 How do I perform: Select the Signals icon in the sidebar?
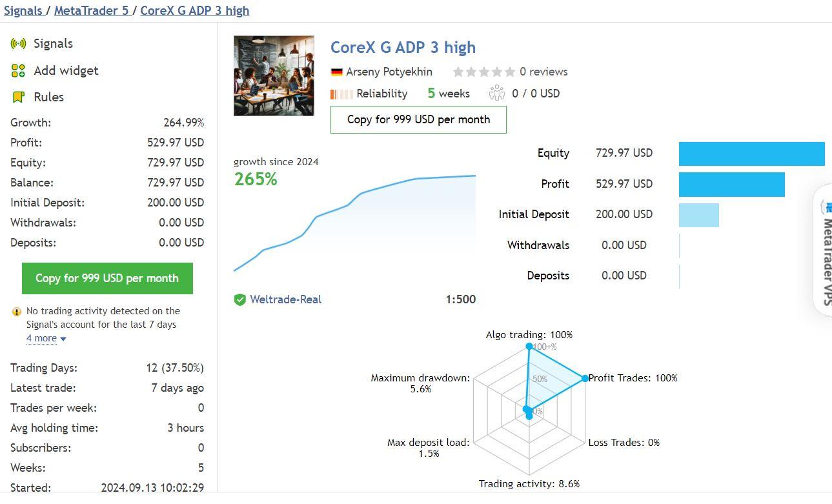(x=19, y=43)
